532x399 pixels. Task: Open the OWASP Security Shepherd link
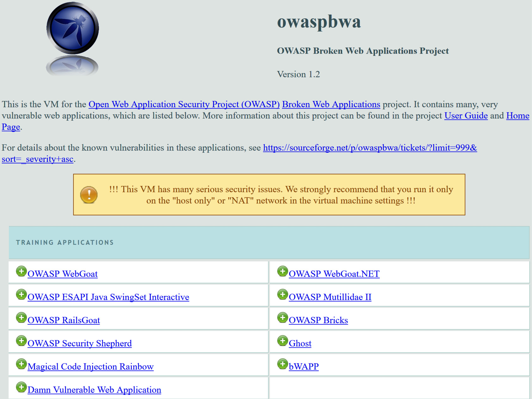coord(79,343)
